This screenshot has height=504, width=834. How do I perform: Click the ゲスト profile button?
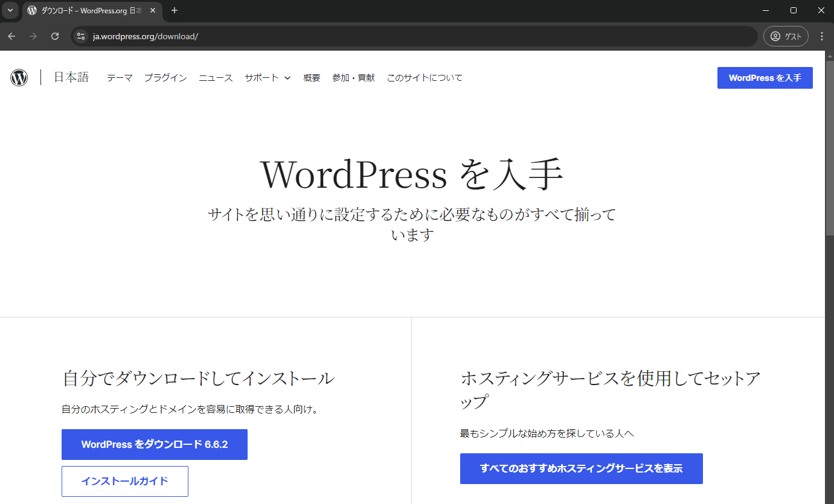click(786, 36)
